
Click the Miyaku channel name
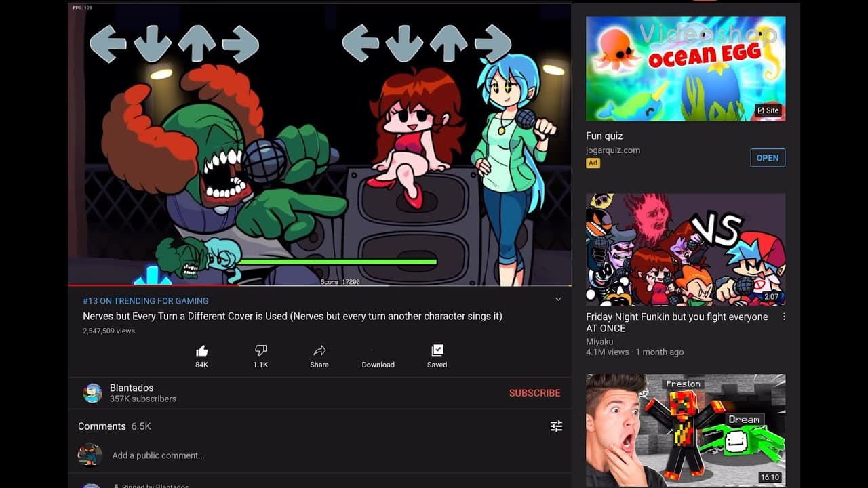[599, 342]
